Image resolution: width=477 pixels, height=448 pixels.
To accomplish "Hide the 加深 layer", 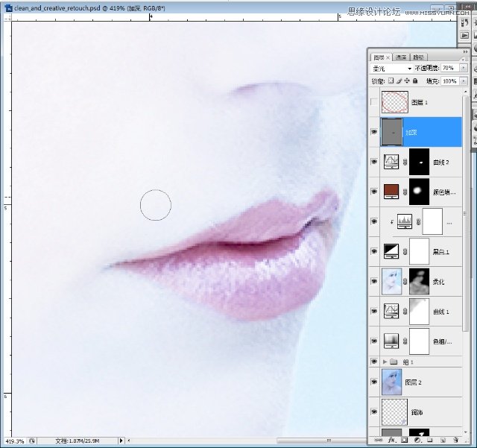I will tap(374, 132).
